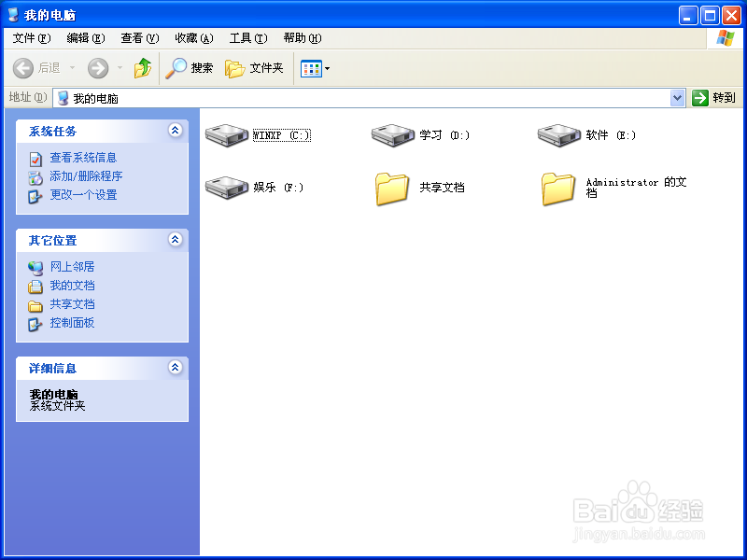Click the Forward arrow toolbar icon
The height and width of the screenshot is (560, 747).
[x=98, y=68]
